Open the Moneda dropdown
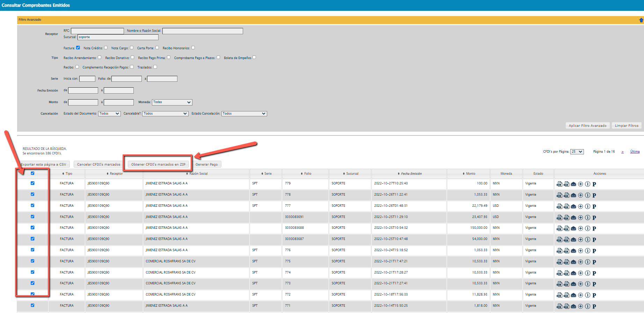Viewport: 644px width, 313px height. pyautogui.click(x=172, y=102)
